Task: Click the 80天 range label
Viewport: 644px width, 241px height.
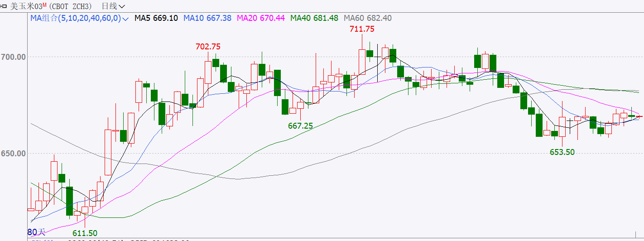Action: pyautogui.click(x=36, y=232)
